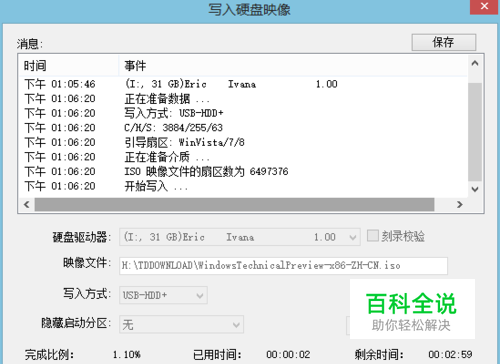Click the 映像文件 path input field
Image resolution: width=500 pixels, height=364 pixels.
[x=283, y=266]
